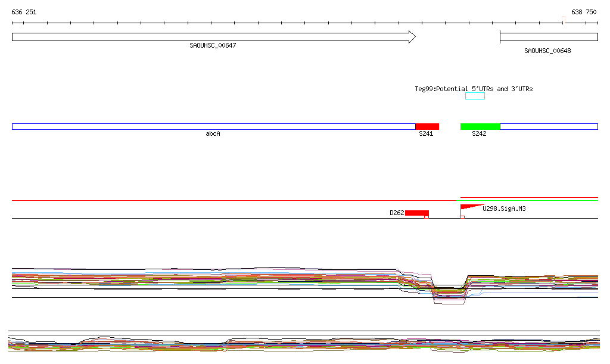The width and height of the screenshot is (610, 364).
Task: Click the SAOUHSC_00647 gene arrow
Action: coord(213,37)
